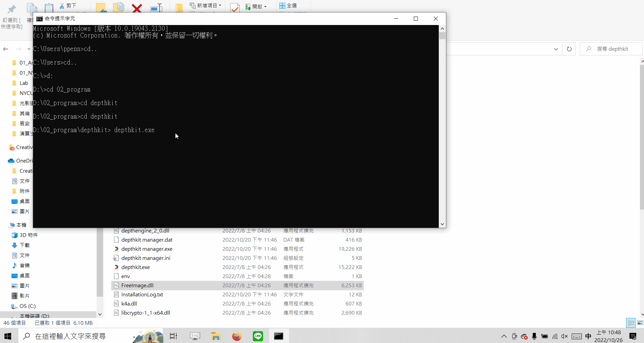Switch to details view layout
This screenshot has height=343, width=644.
point(631,323)
